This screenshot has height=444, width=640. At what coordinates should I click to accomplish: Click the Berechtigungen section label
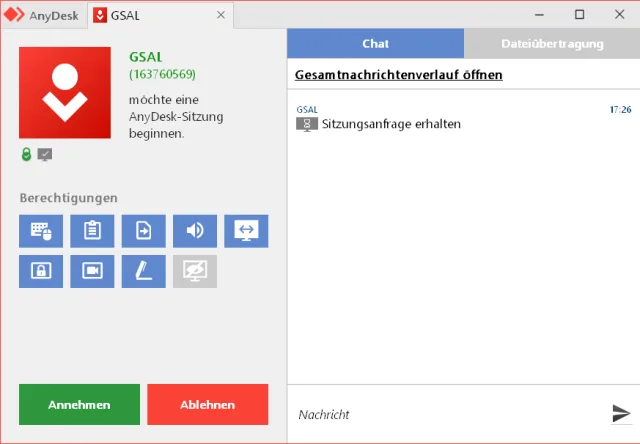coord(69,198)
